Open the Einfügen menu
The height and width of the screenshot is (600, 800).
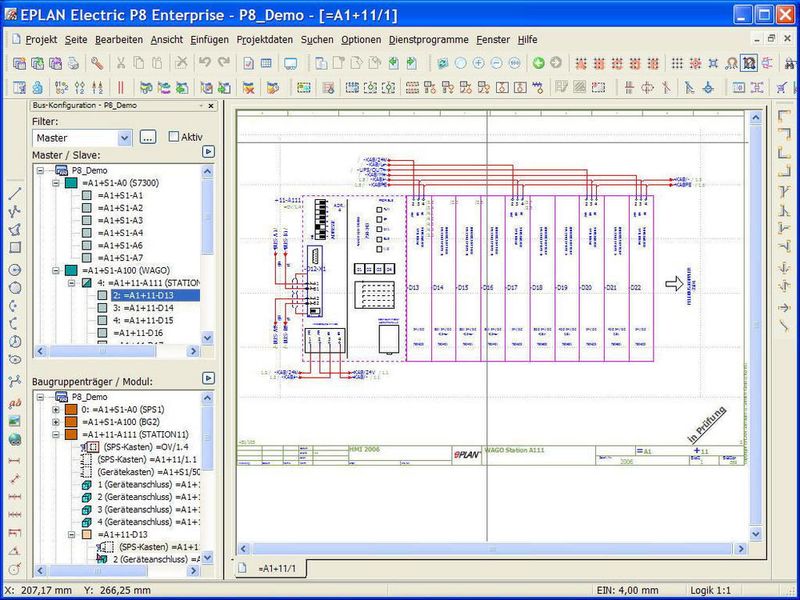point(210,40)
